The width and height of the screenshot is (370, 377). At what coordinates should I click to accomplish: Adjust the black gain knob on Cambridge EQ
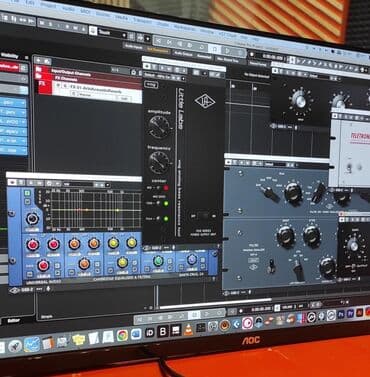click(x=32, y=219)
